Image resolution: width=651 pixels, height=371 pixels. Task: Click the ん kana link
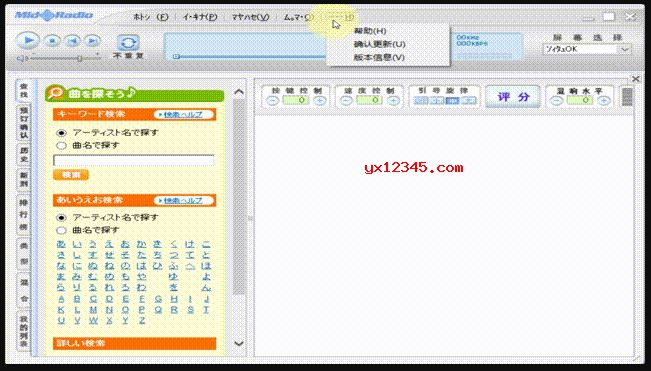(x=206, y=287)
